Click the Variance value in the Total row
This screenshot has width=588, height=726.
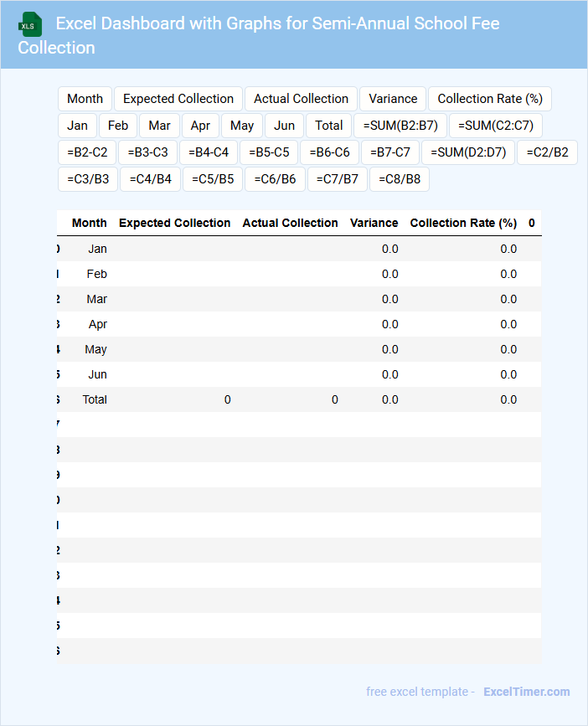[389, 399]
